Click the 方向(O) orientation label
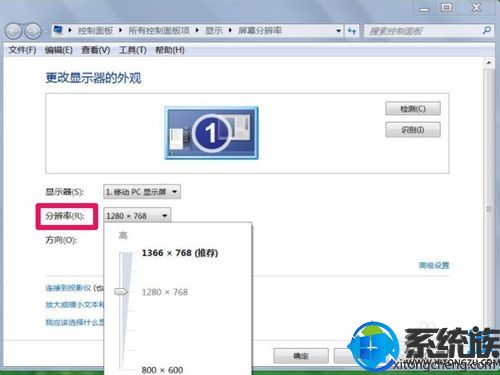The height and width of the screenshot is (375, 500). pos(61,240)
